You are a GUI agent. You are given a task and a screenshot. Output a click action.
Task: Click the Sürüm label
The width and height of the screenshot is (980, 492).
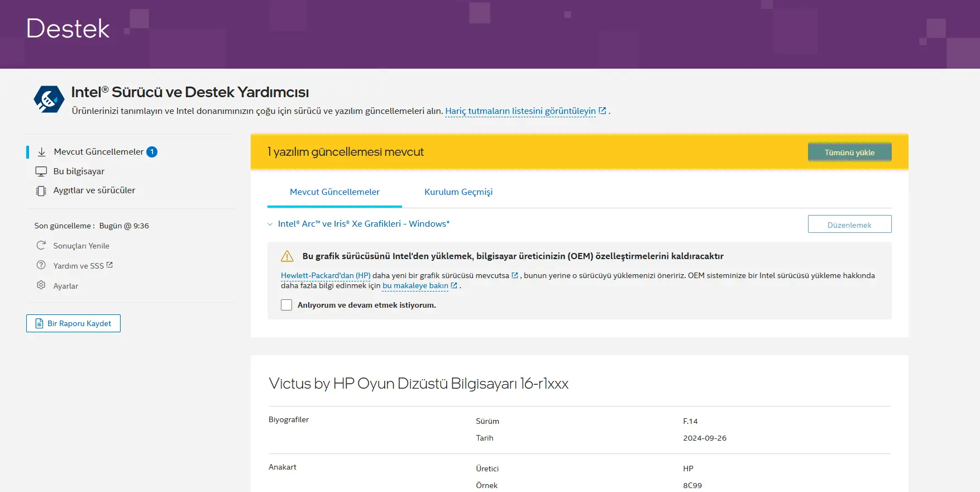[x=487, y=421]
